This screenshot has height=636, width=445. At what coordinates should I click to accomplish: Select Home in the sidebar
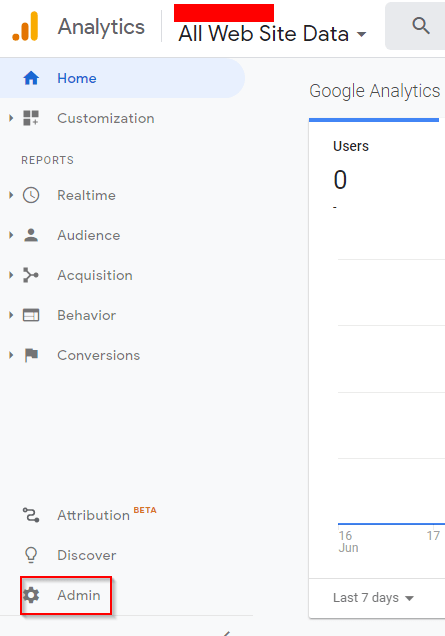pos(77,78)
